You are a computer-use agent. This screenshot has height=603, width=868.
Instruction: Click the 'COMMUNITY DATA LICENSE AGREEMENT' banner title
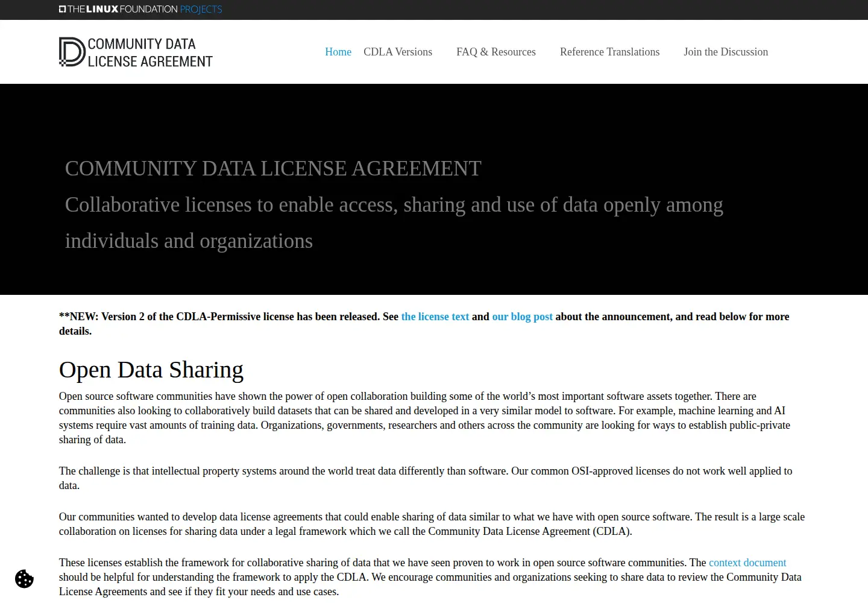coord(273,168)
